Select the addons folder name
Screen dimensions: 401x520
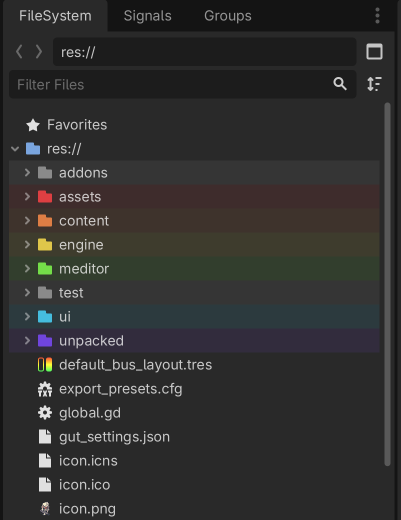point(83,173)
